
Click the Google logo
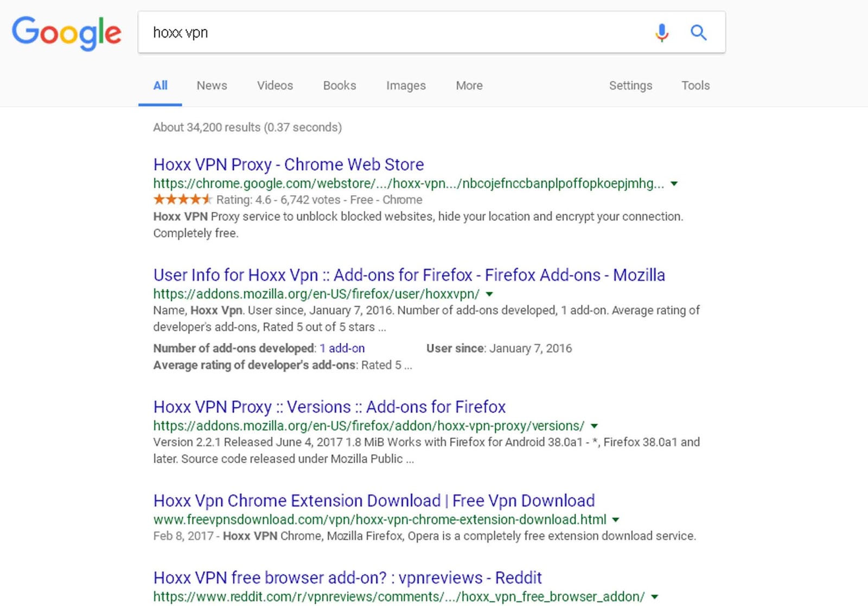[x=66, y=33]
